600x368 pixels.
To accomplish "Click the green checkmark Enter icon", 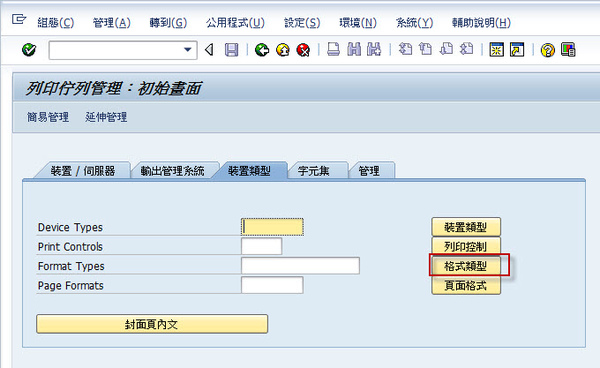I will pos(29,50).
